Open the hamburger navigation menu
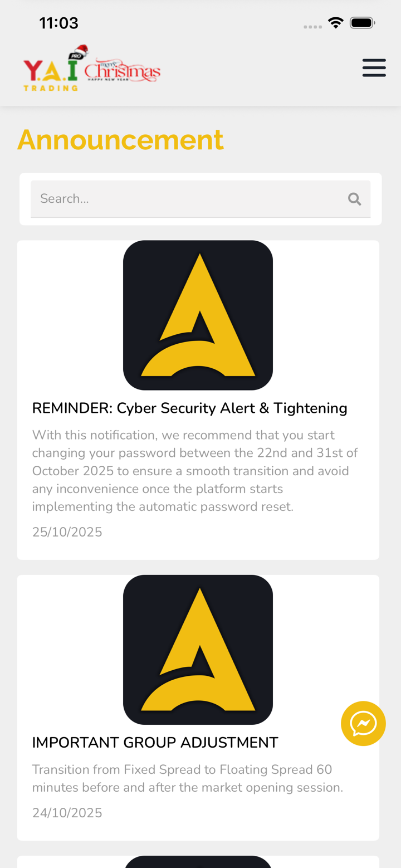Image resolution: width=401 pixels, height=868 pixels. [374, 67]
